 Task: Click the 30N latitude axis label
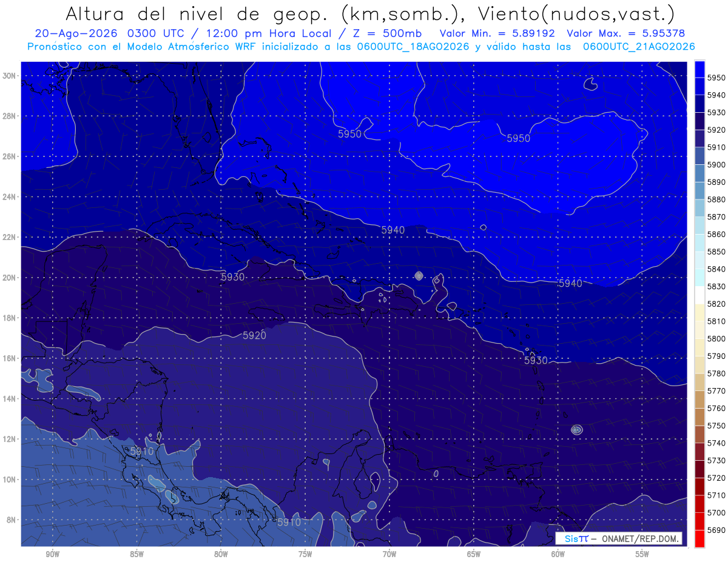pyautogui.click(x=10, y=76)
